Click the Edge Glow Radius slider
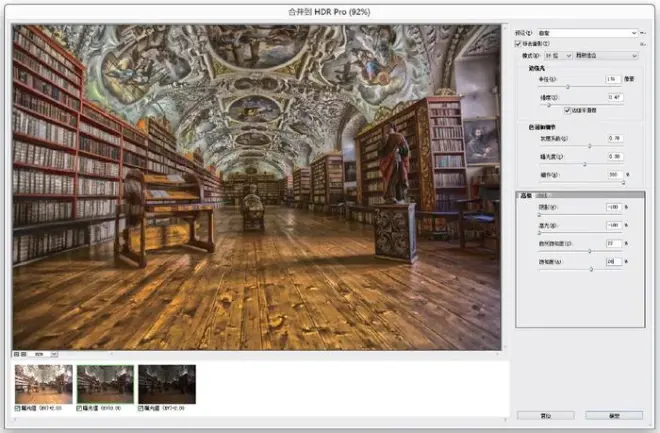Image resolution: width=660 pixels, height=433 pixels. pos(581,87)
